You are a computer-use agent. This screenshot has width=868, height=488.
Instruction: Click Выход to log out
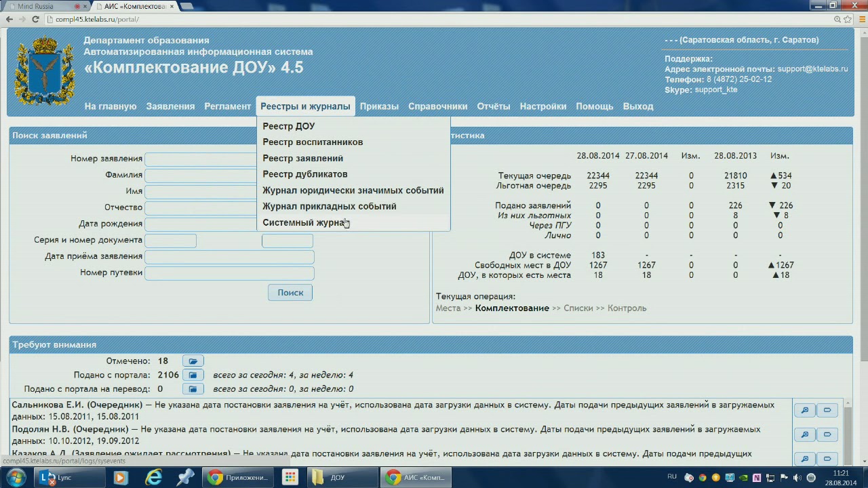(x=638, y=106)
